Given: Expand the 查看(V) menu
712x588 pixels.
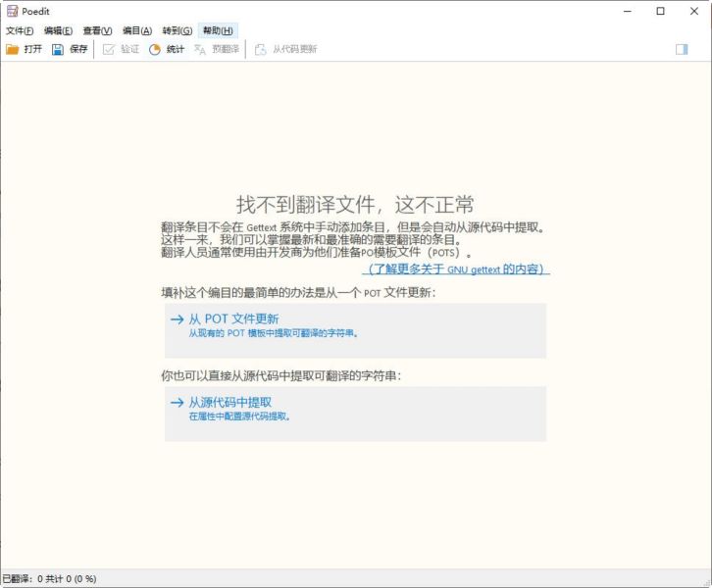Looking at the screenshot, I should (97, 30).
